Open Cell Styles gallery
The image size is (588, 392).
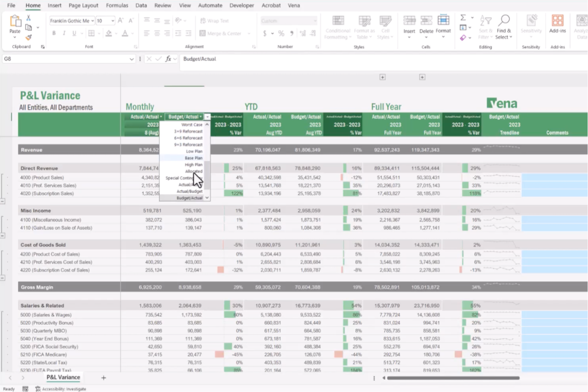tap(385, 27)
